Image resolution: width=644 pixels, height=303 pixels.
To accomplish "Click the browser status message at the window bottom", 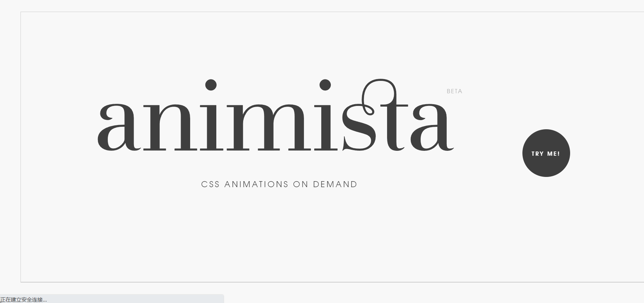I will click(x=23, y=300).
